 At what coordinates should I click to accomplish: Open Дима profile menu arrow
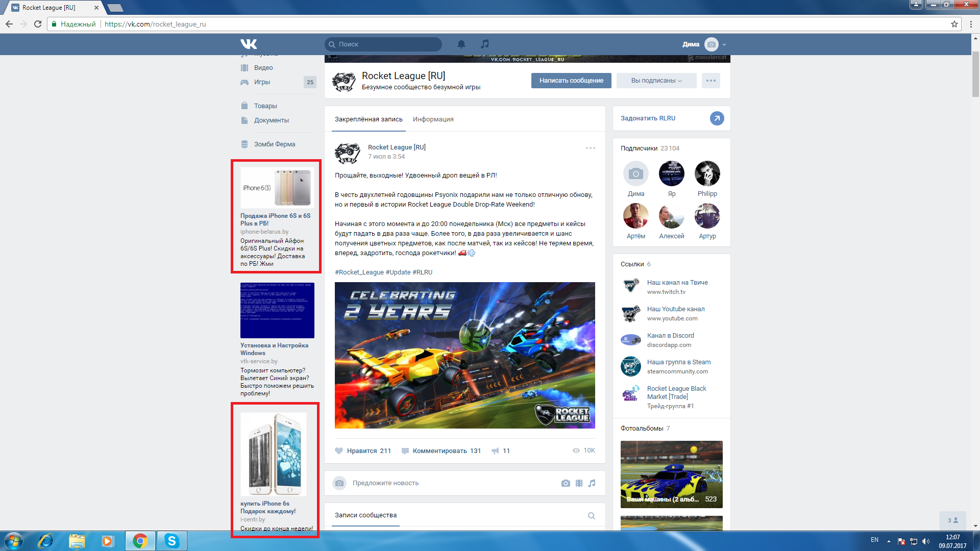pos(724,44)
